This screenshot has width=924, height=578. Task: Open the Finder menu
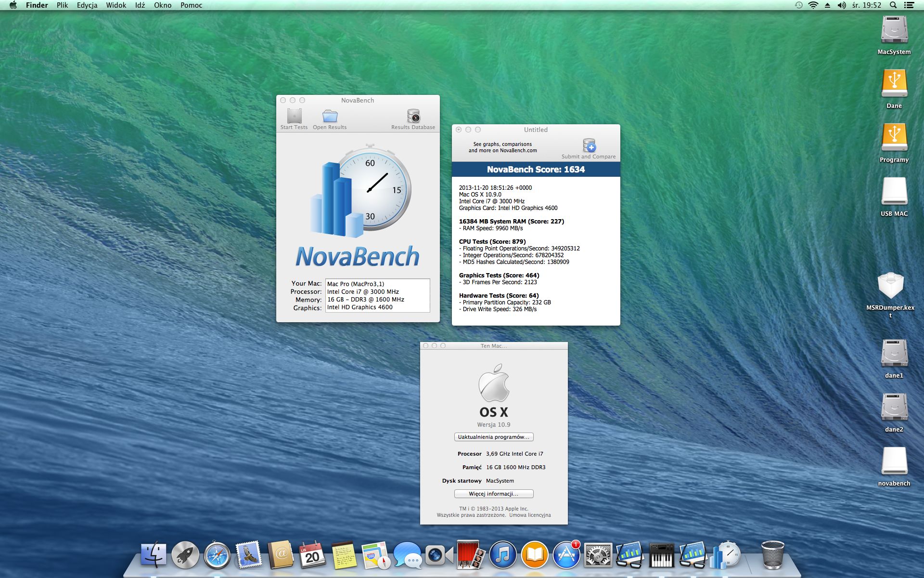point(37,5)
